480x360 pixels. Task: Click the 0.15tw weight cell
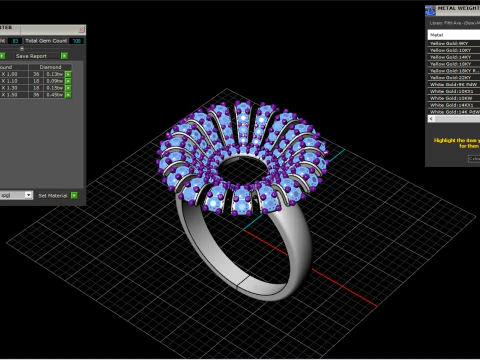(54, 88)
